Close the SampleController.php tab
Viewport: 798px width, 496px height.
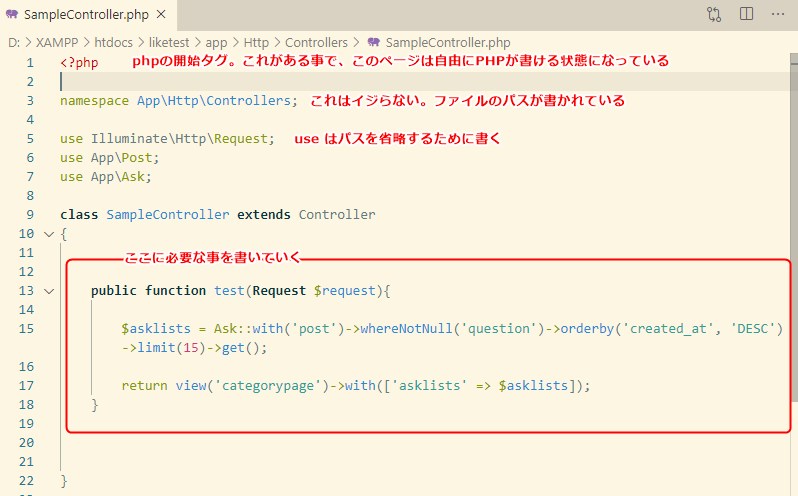[166, 15]
